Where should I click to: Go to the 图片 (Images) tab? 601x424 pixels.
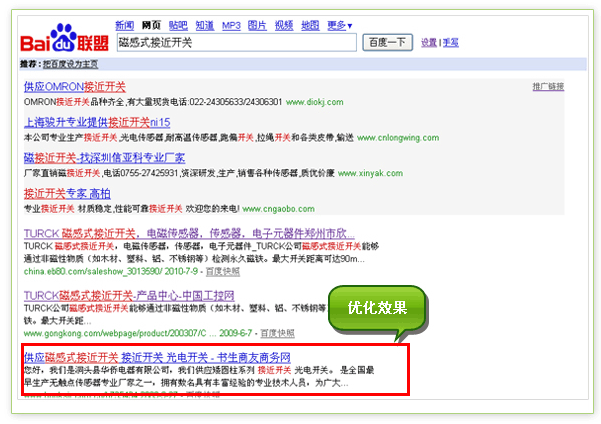tap(257, 24)
